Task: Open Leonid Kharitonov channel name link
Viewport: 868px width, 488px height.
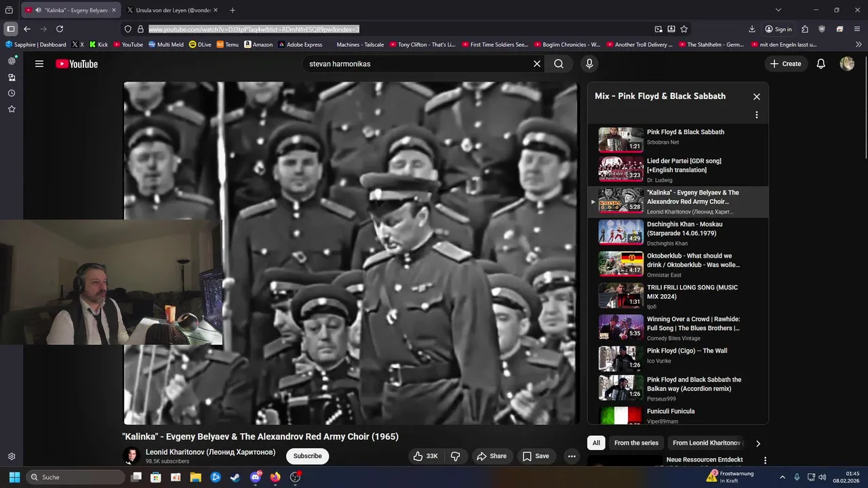Action: 210,452
